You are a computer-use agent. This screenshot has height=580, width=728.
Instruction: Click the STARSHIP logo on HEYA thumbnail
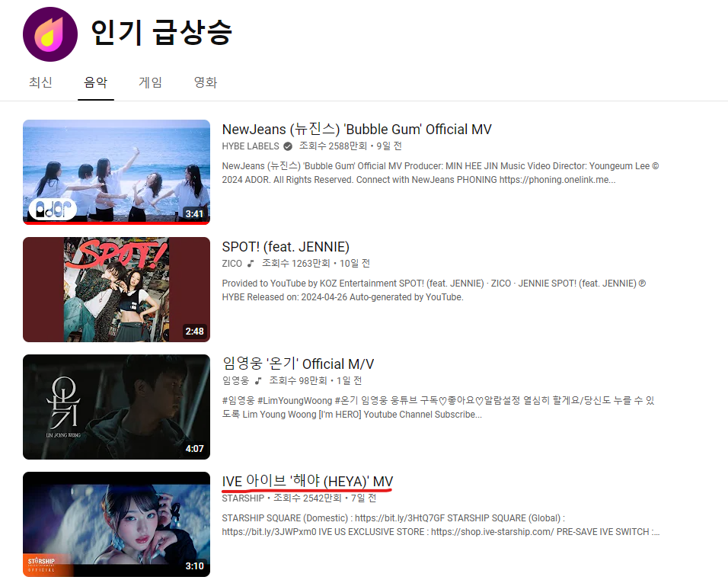click(41, 565)
